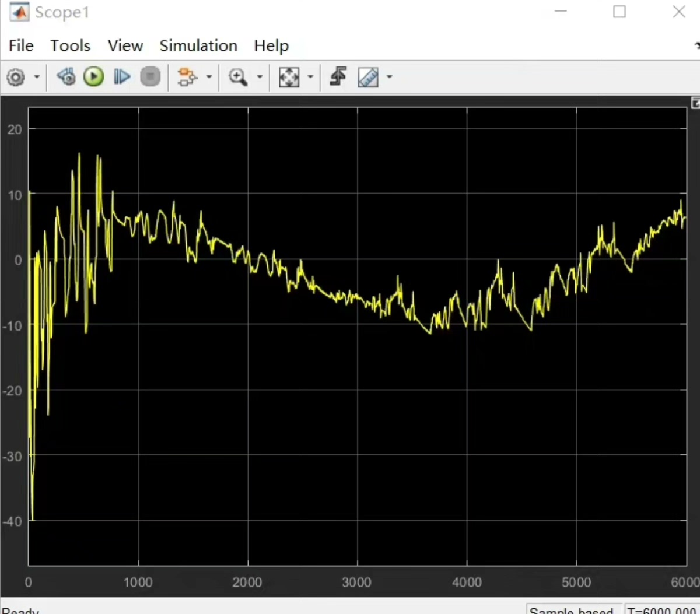Click the y-axis label -40
This screenshot has height=614, width=700.
point(12,521)
